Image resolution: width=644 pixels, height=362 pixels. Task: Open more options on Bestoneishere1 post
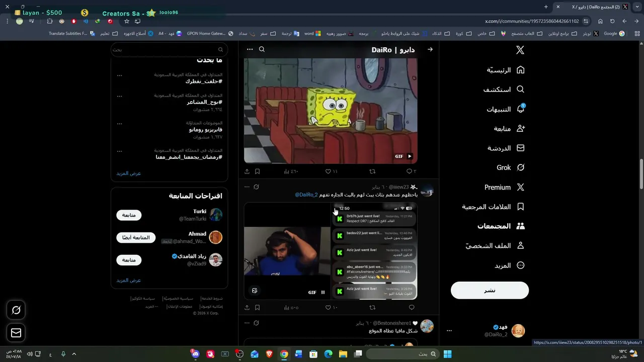[247, 323]
